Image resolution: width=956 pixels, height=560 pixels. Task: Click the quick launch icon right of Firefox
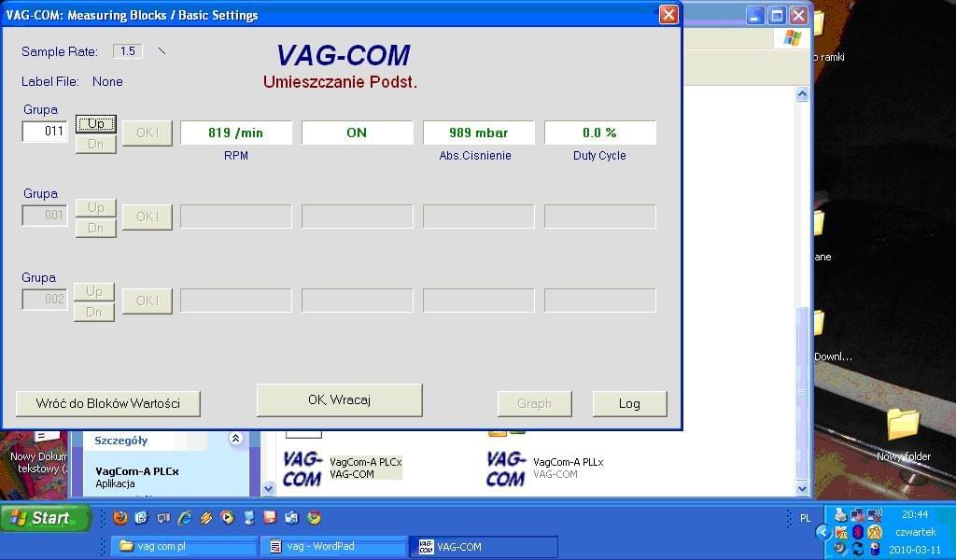pos(142,518)
